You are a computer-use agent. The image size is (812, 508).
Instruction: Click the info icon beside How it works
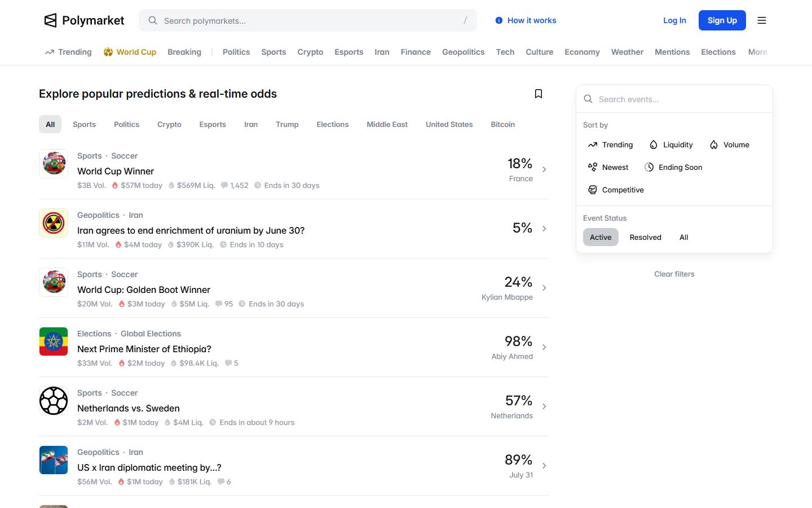coord(499,20)
